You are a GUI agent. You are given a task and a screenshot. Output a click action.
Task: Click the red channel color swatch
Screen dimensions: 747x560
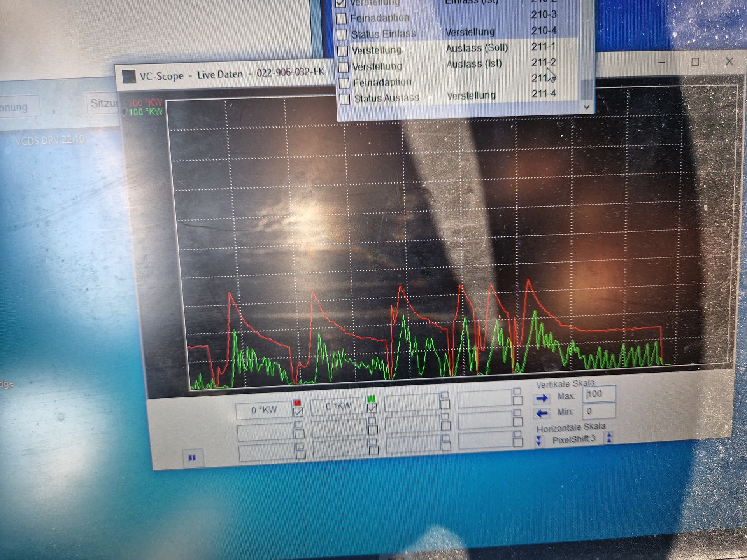pos(297,402)
